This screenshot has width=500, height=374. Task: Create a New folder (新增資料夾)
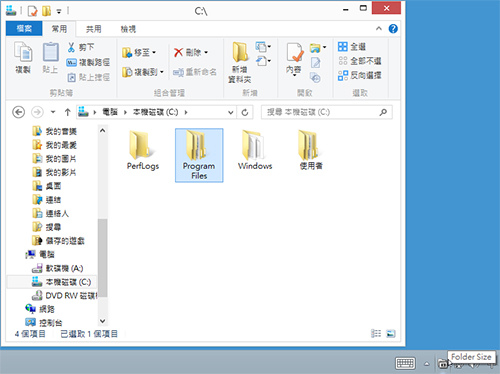point(240,62)
